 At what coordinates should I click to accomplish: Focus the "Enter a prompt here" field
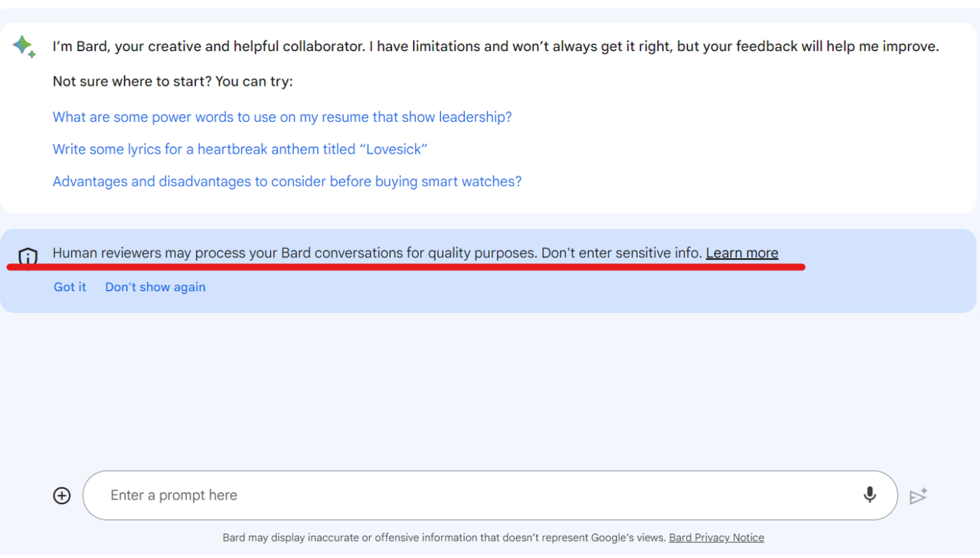[x=490, y=495]
